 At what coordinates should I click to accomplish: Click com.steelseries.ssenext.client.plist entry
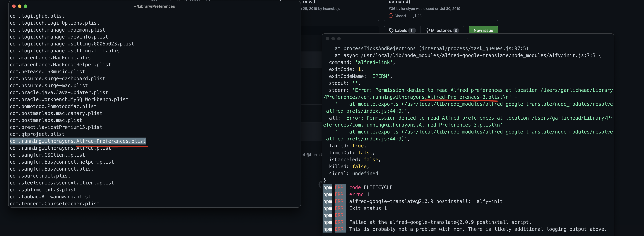(x=62, y=183)
